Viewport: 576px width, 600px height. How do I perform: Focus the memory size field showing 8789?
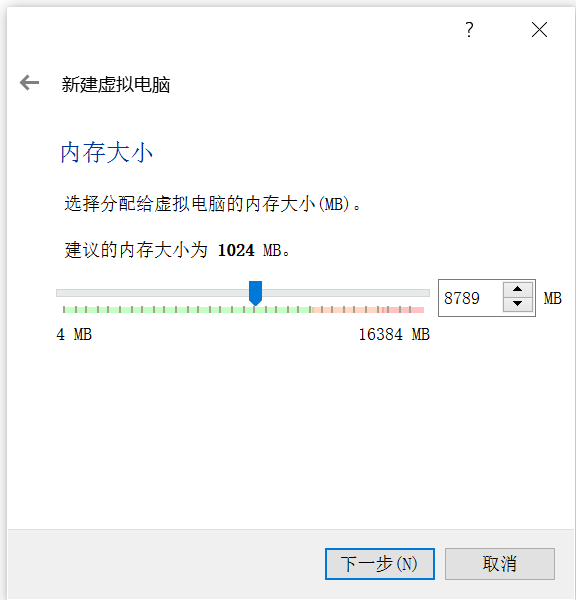[471, 298]
